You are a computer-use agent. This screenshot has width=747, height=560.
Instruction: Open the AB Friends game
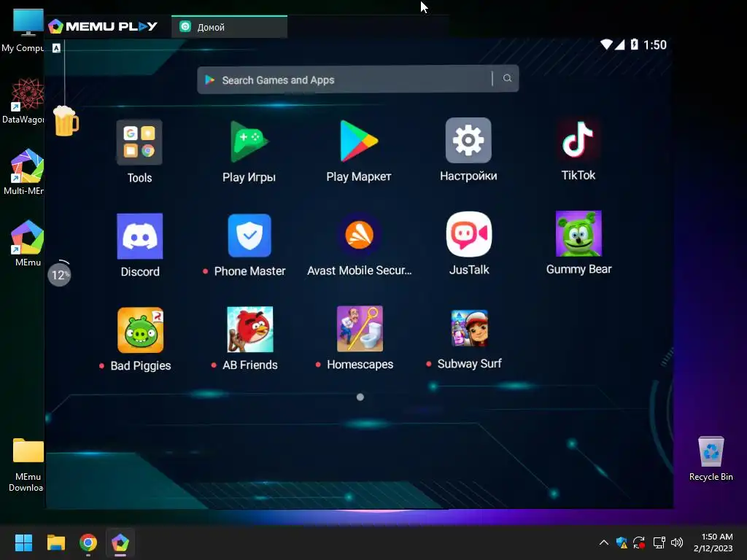[x=250, y=330]
